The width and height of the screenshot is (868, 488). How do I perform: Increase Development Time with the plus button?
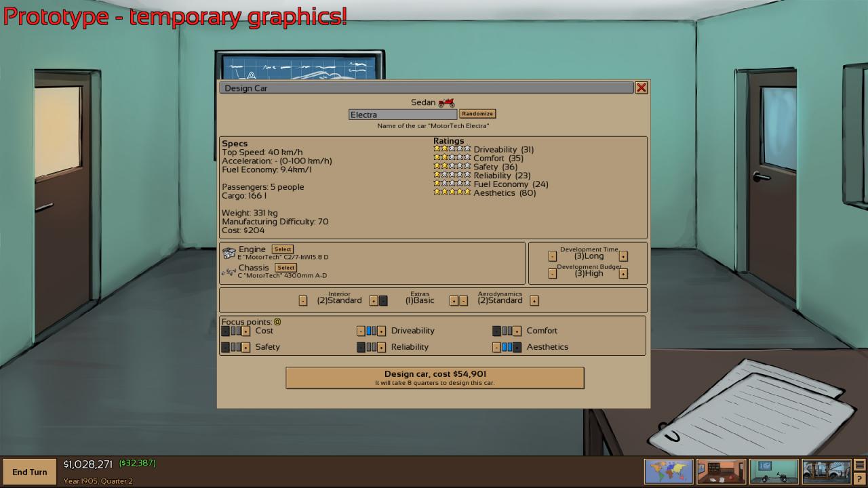[623, 256]
